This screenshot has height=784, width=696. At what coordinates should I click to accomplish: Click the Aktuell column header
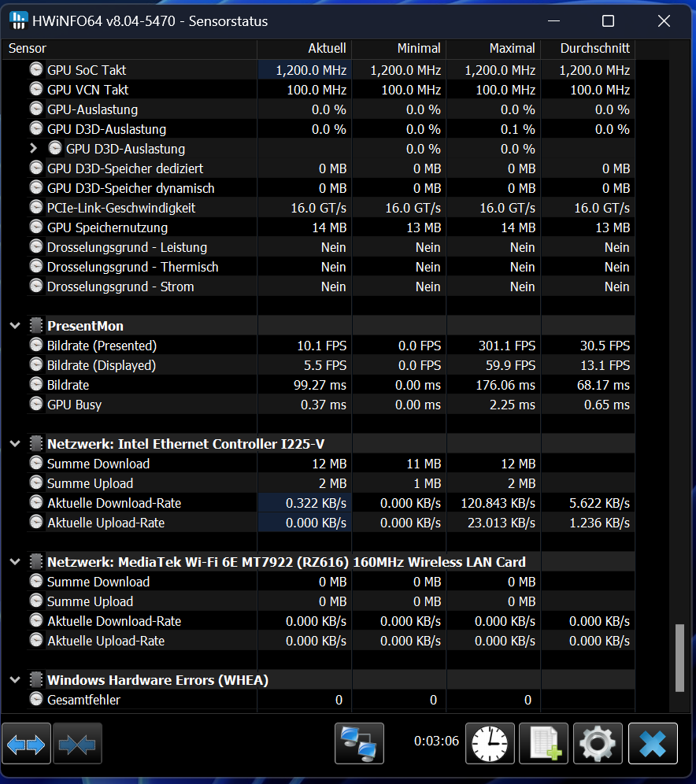[x=304, y=49]
